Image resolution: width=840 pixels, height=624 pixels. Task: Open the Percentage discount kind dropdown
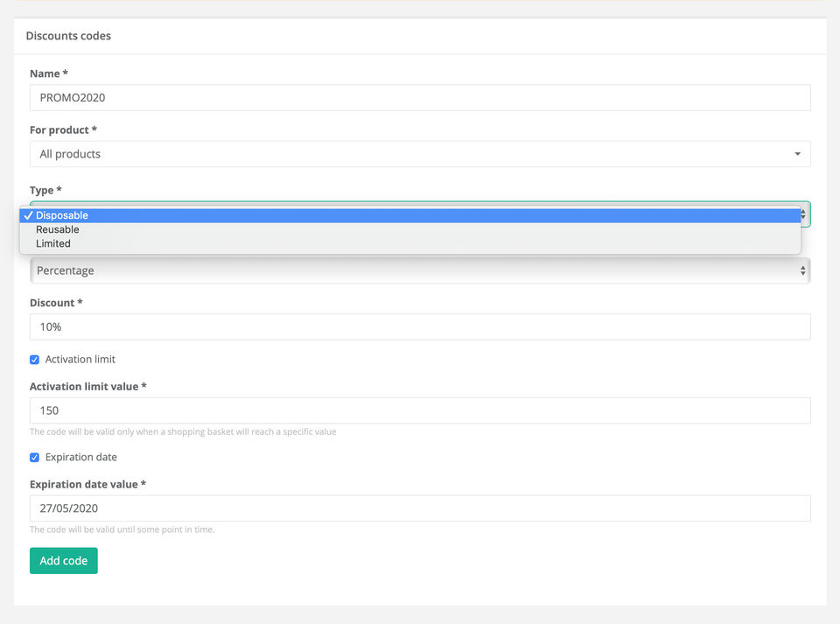pos(420,271)
